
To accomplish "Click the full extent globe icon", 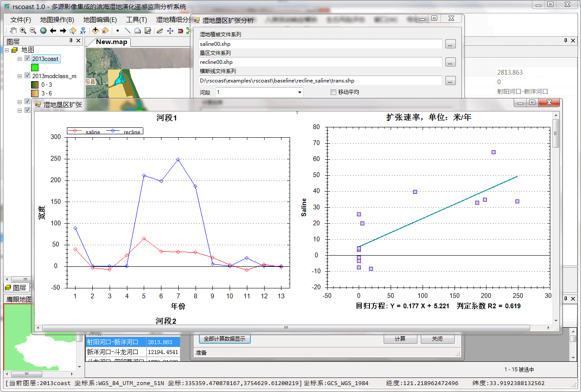I will point(43,31).
